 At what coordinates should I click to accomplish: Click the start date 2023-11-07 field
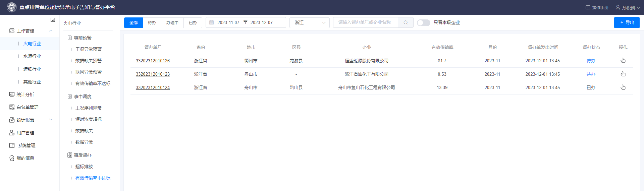(228, 22)
